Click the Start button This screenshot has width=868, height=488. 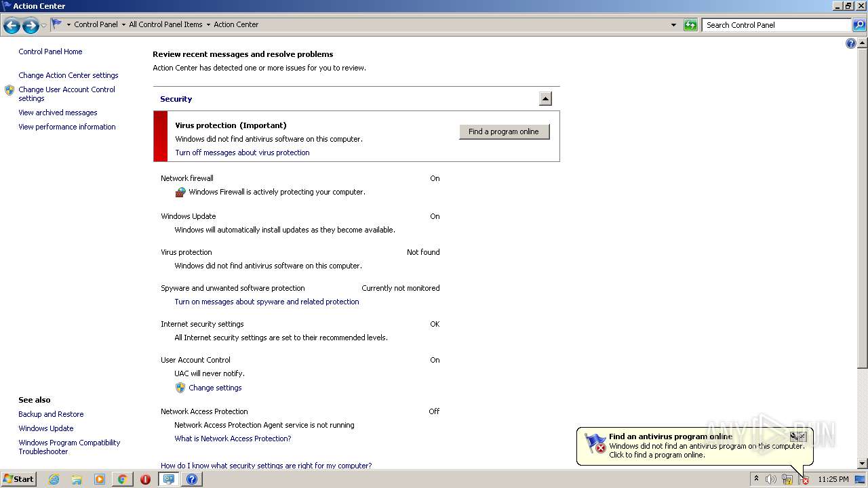[x=18, y=479]
